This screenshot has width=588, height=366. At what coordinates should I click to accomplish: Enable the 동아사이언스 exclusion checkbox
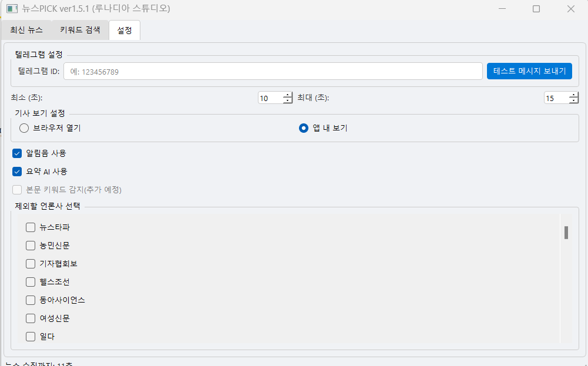coord(31,300)
